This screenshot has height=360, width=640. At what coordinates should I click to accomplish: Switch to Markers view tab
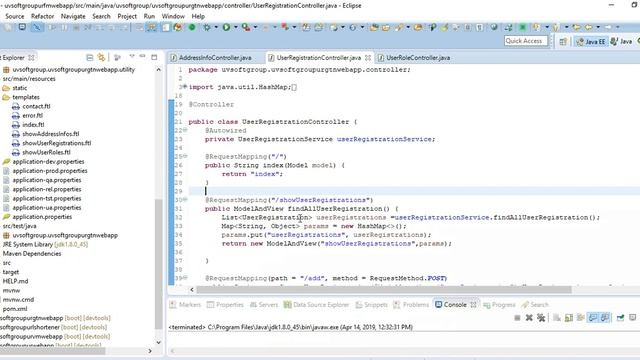click(185, 304)
